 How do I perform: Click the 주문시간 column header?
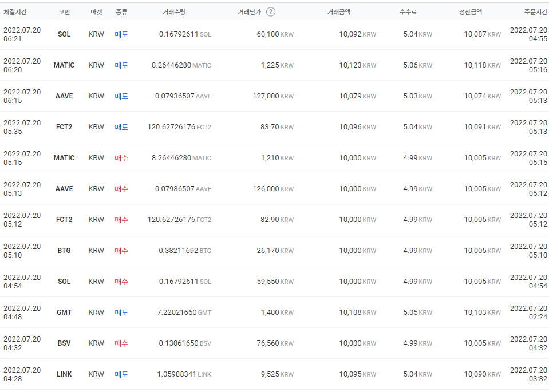point(535,12)
